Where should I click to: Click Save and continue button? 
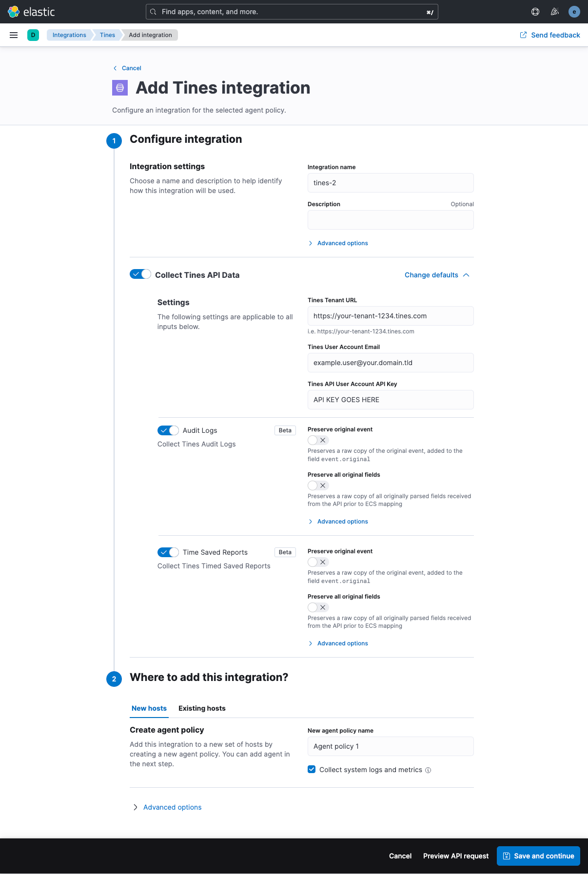pos(538,856)
